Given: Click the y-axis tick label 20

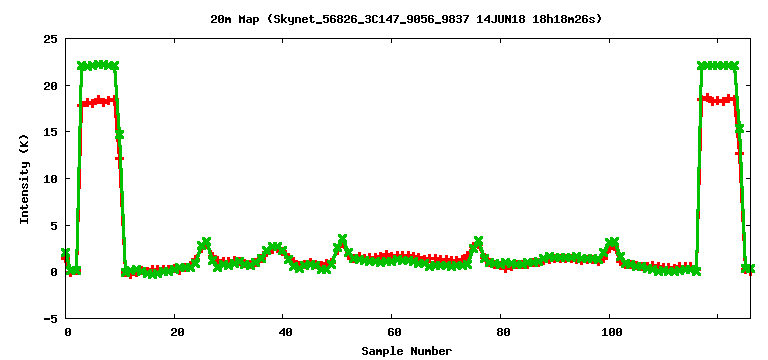Looking at the screenshot, I should 50,86.
